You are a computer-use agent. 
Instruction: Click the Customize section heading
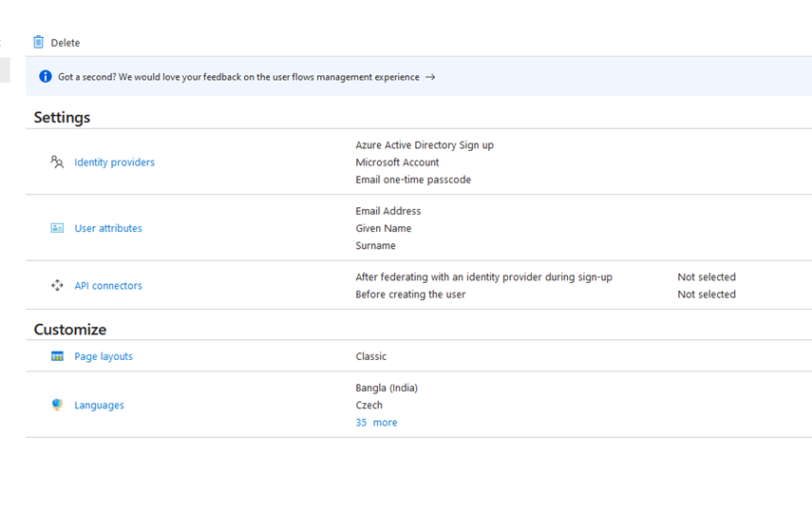pyautogui.click(x=70, y=330)
